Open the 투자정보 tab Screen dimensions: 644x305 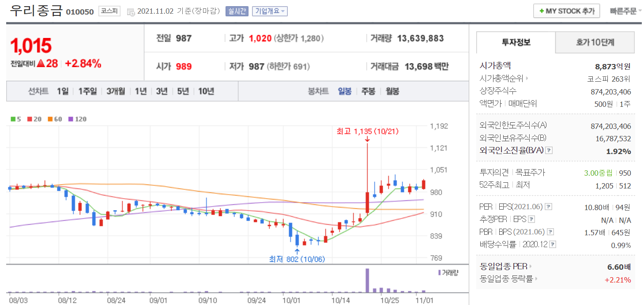[x=516, y=42]
